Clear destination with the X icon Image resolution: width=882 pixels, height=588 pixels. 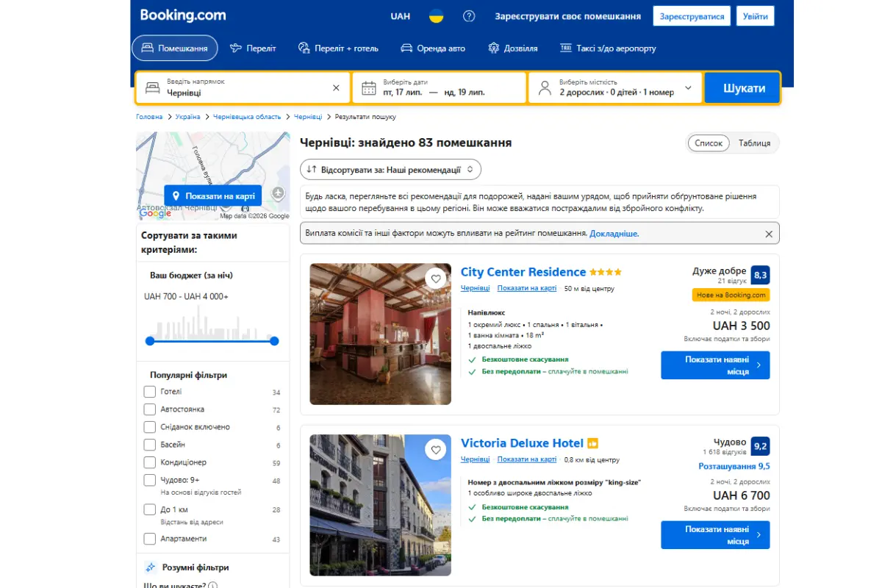(336, 87)
